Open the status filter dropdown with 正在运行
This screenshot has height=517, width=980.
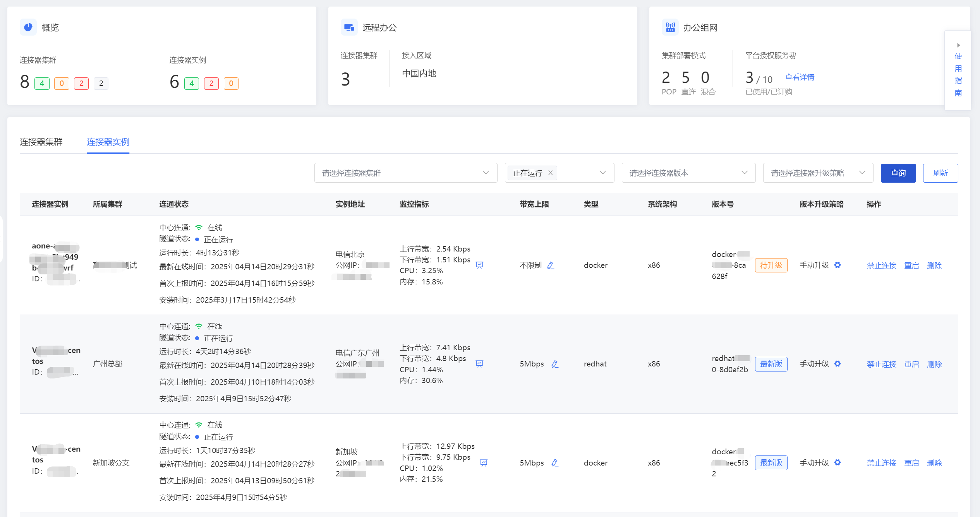click(560, 173)
